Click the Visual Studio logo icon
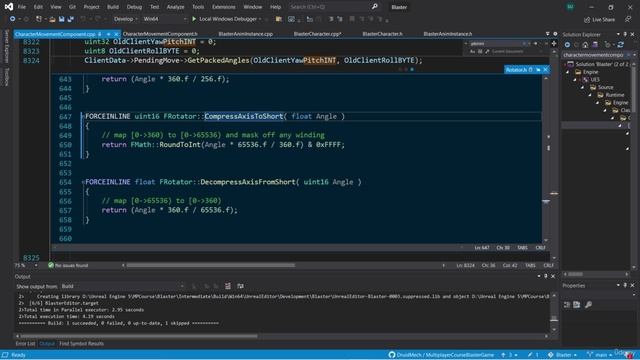Image resolution: width=640 pixels, height=360 pixels. click(9, 7)
